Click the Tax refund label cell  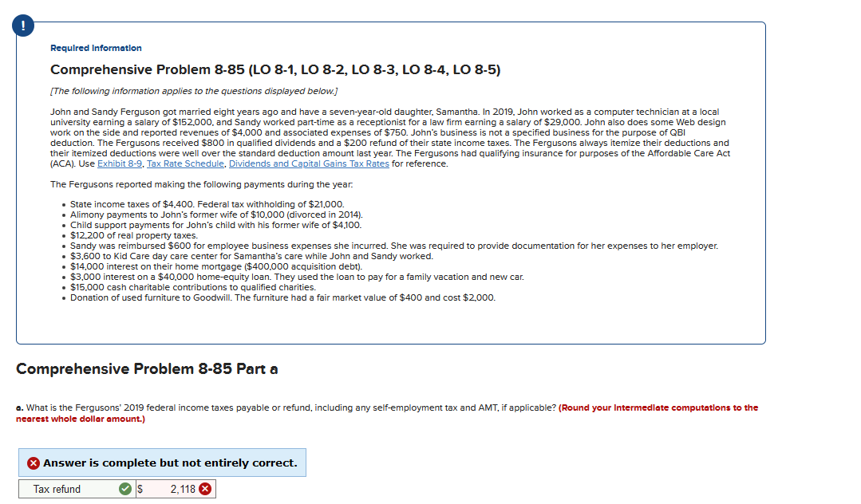tap(56, 489)
